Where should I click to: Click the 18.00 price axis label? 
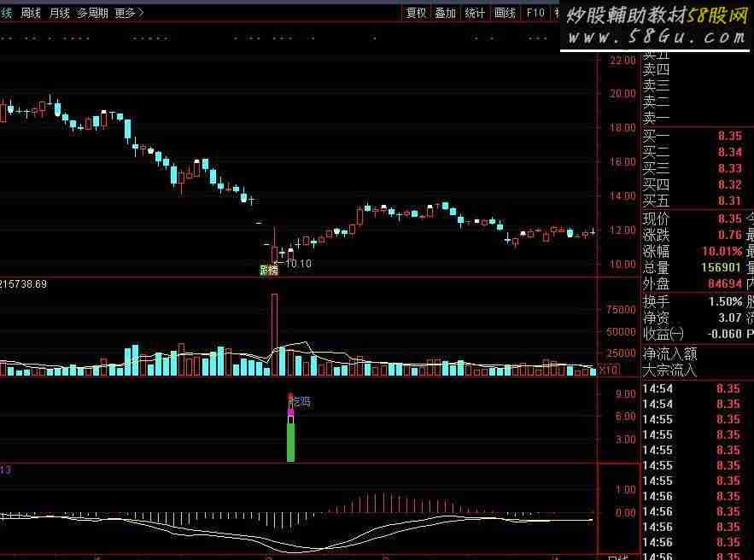[622, 128]
